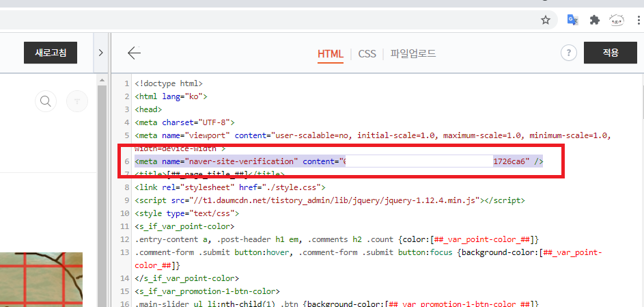This screenshot has height=307, width=644.
Task: Apply changes with the 적용 button
Action: [x=611, y=53]
